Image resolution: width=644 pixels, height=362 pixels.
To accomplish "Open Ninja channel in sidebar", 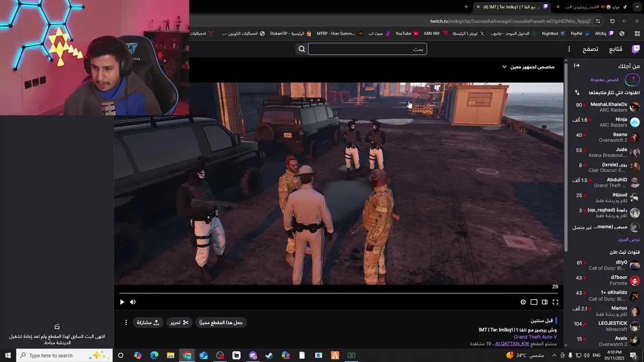I will pyautogui.click(x=607, y=122).
